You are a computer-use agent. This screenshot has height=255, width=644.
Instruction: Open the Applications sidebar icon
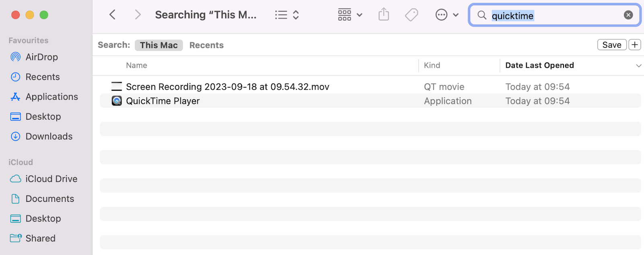(15, 97)
